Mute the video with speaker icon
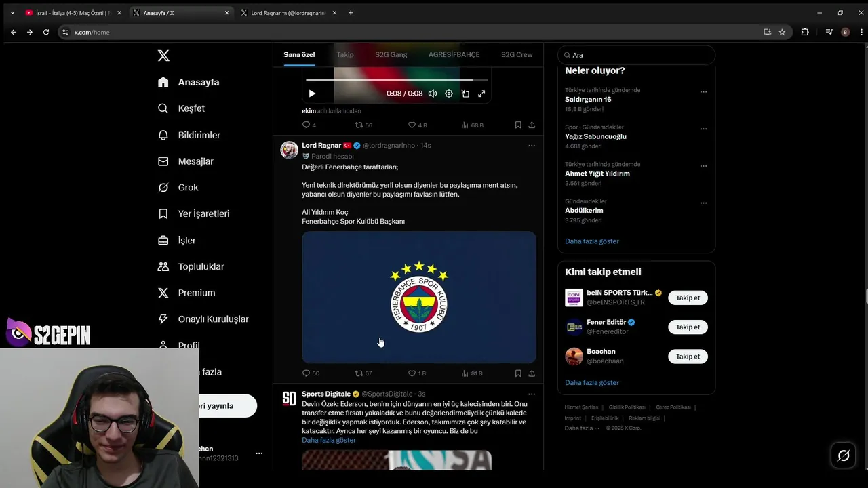The width and height of the screenshot is (868, 488). point(433,94)
